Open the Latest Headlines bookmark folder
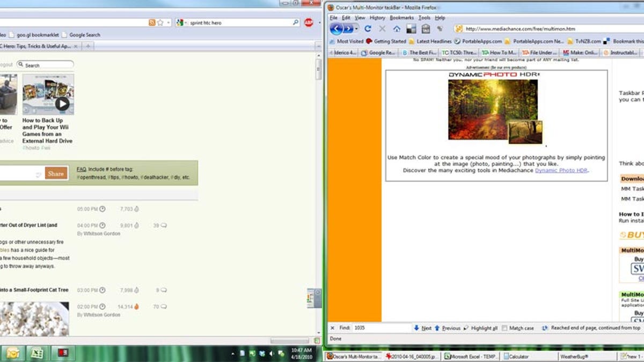Image resolution: width=644 pixels, height=362 pixels. pos(430,41)
